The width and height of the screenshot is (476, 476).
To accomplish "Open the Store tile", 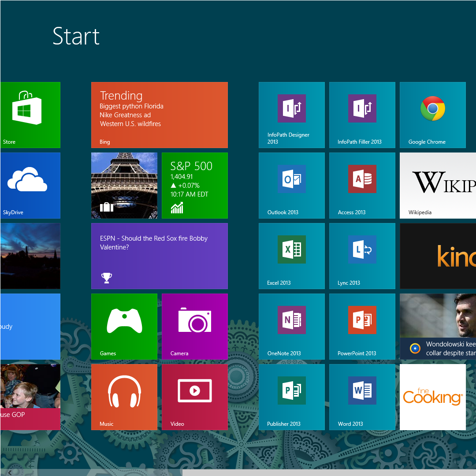I will coord(30,115).
